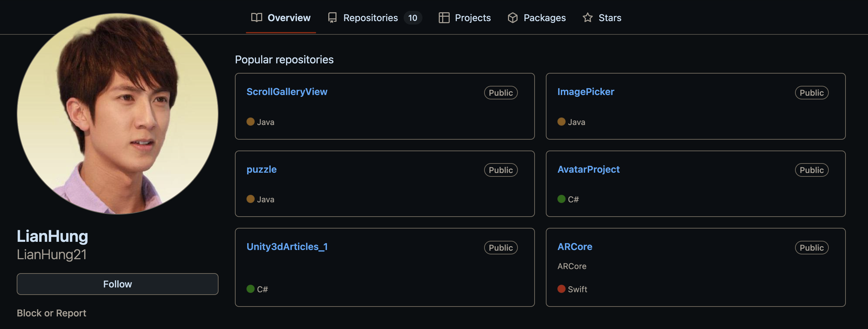Open the ARCore repository
The image size is (868, 329).
click(x=575, y=247)
